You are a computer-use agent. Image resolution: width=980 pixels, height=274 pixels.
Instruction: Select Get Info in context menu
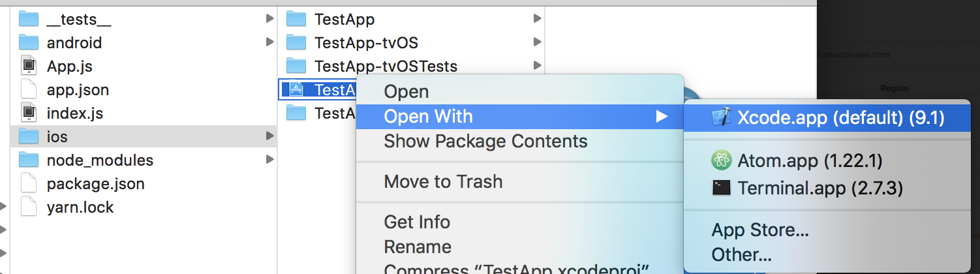(x=417, y=222)
